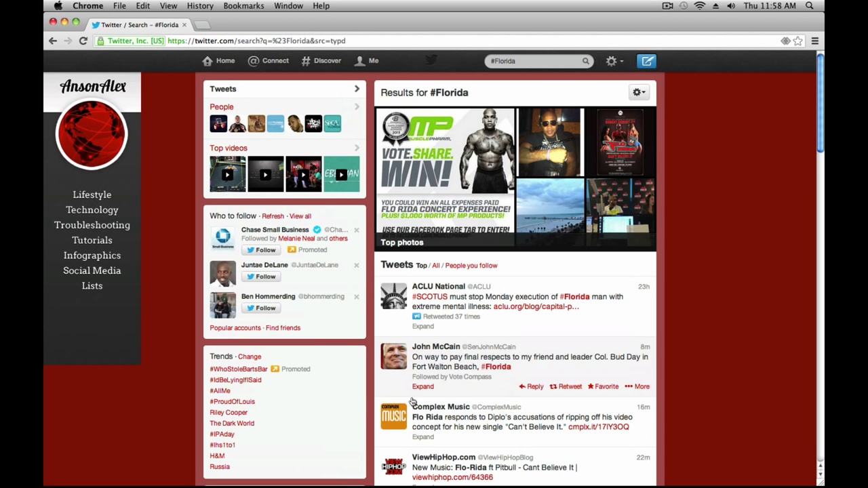
Task: Retweet John McCain's tweet
Action: tap(566, 386)
